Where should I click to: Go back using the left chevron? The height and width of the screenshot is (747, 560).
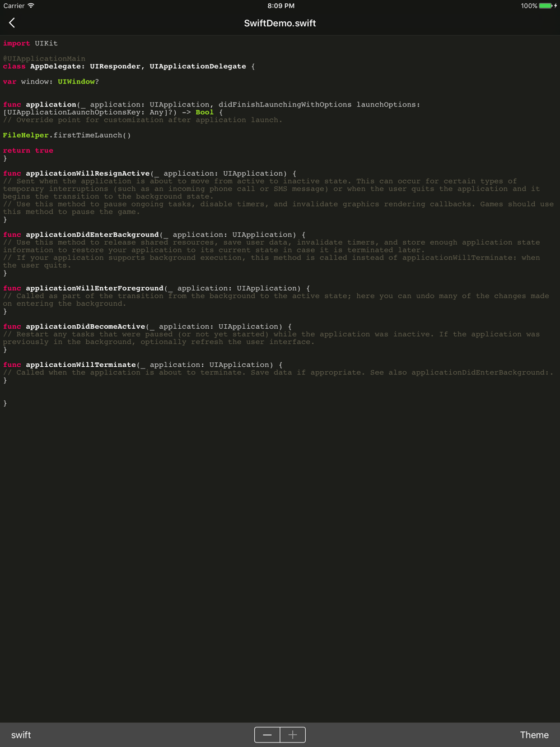tap(12, 23)
